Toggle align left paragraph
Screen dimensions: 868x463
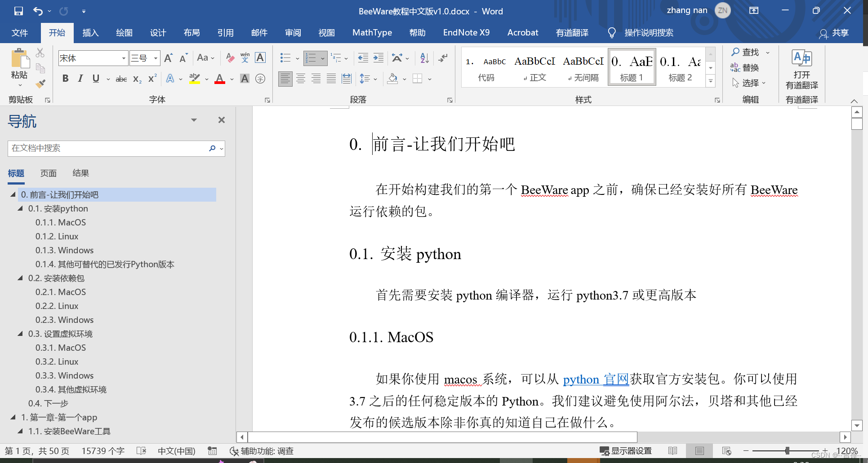(285, 79)
